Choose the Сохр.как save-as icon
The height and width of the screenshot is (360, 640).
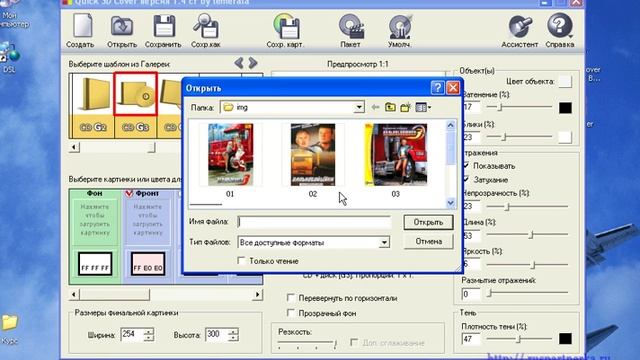[206, 31]
